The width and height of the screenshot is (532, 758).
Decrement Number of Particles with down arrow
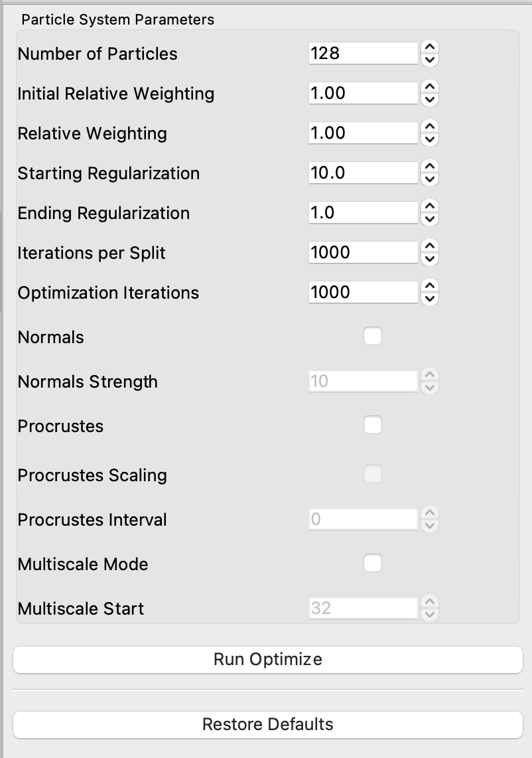pyautogui.click(x=429, y=59)
